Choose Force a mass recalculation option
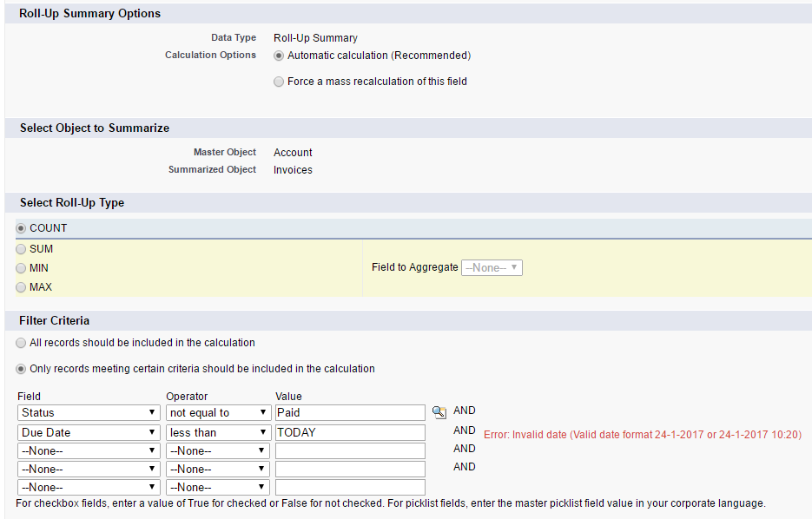Image resolution: width=812 pixels, height=519 pixels. (279, 82)
